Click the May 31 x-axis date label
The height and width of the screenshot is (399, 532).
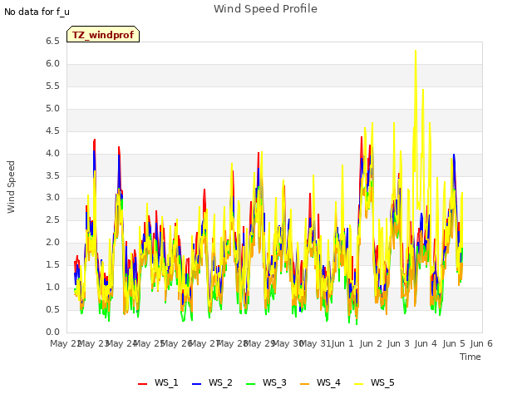(315, 343)
